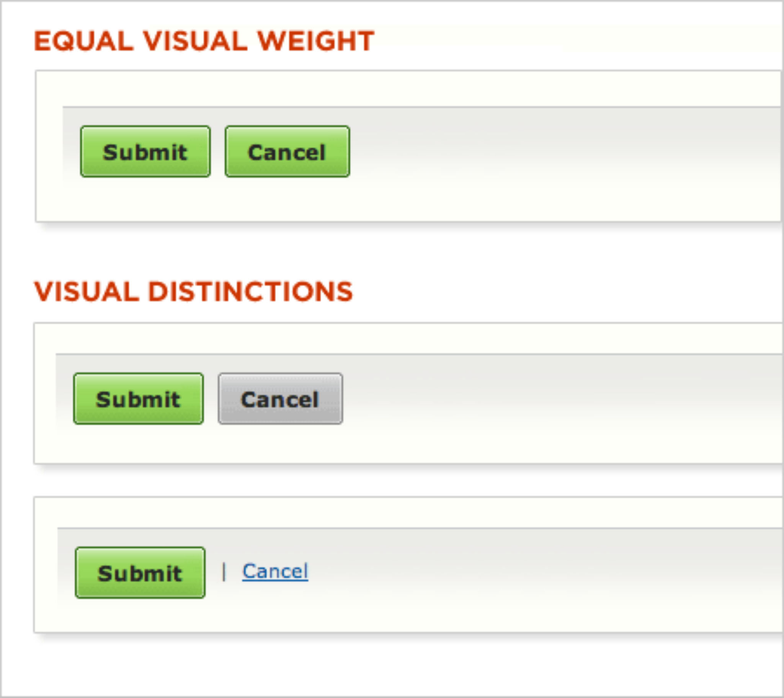Click white padding below the gray Cancel button's bar
Image resolution: width=784 pixels, height=698 pixels.
pos(384,449)
